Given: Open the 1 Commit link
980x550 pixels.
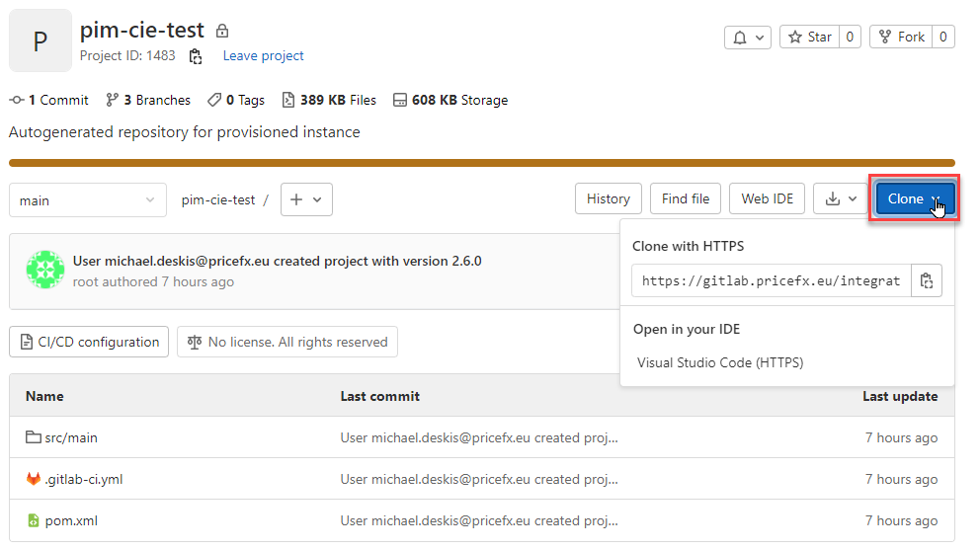Looking at the screenshot, I should coord(48,100).
